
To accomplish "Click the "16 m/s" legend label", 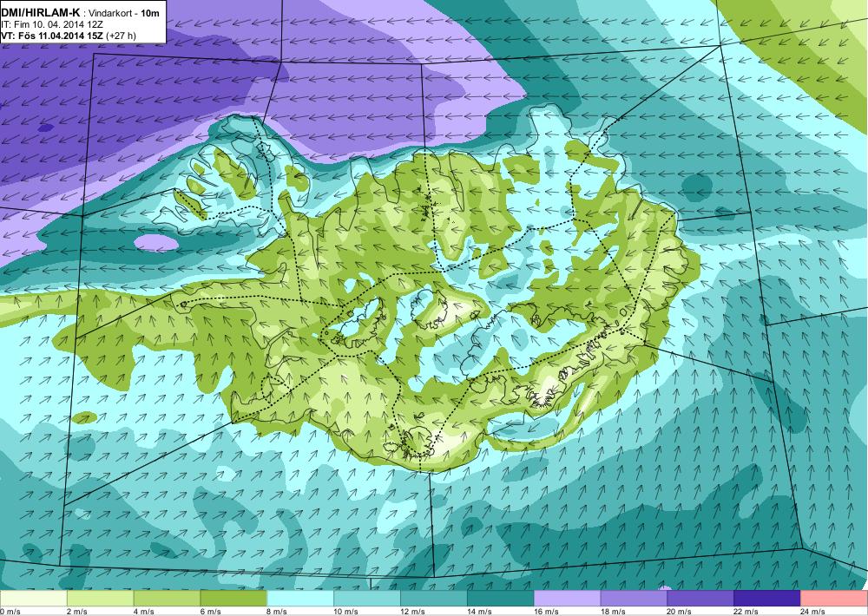I will (546, 612).
